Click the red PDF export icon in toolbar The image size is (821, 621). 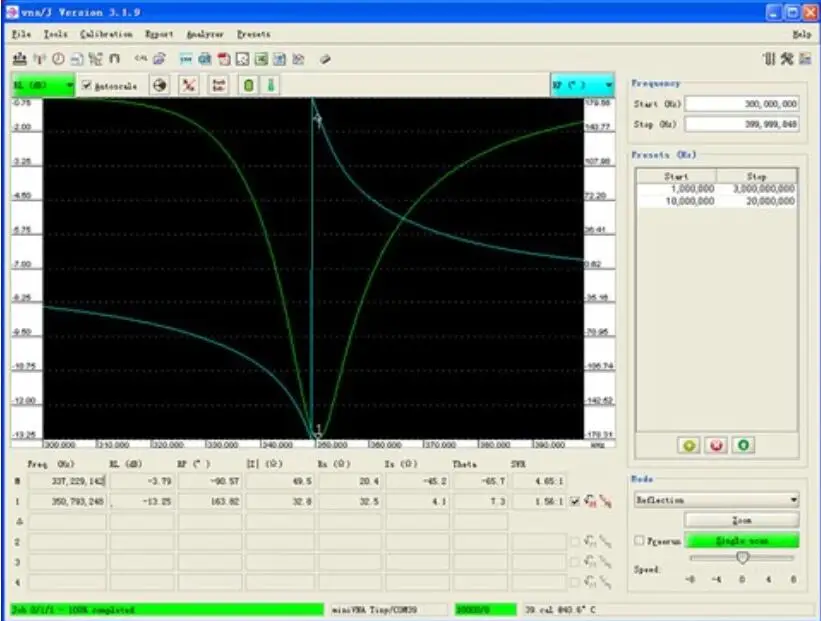point(224,59)
